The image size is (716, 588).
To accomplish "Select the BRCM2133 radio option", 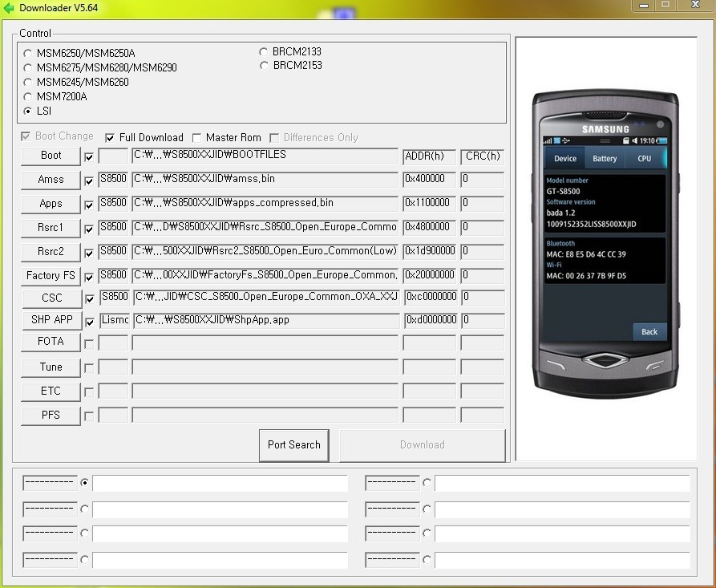I will pos(264,51).
